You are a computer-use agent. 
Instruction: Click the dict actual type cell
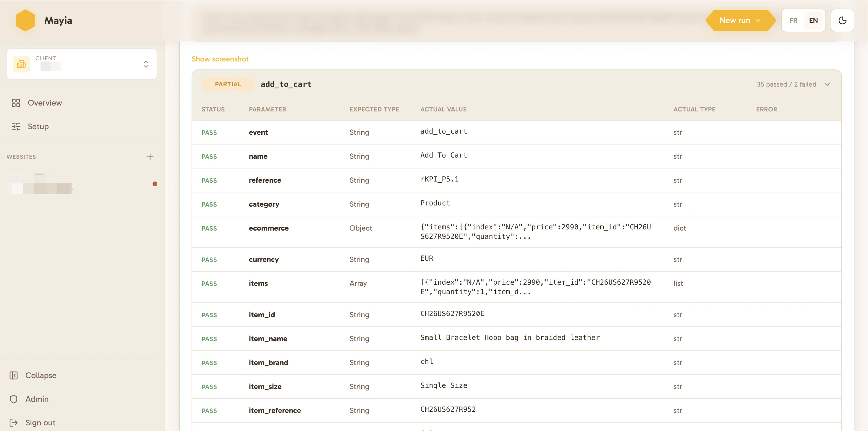coord(679,228)
